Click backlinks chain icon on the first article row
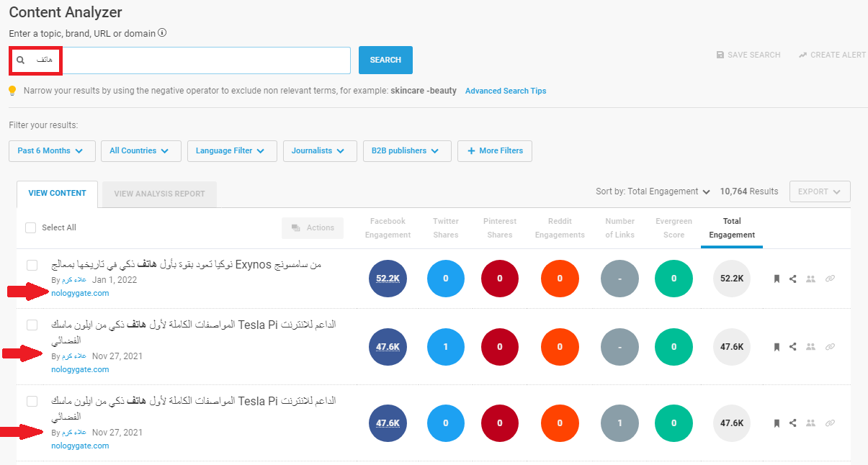Image resolution: width=868 pixels, height=465 pixels. [x=830, y=279]
